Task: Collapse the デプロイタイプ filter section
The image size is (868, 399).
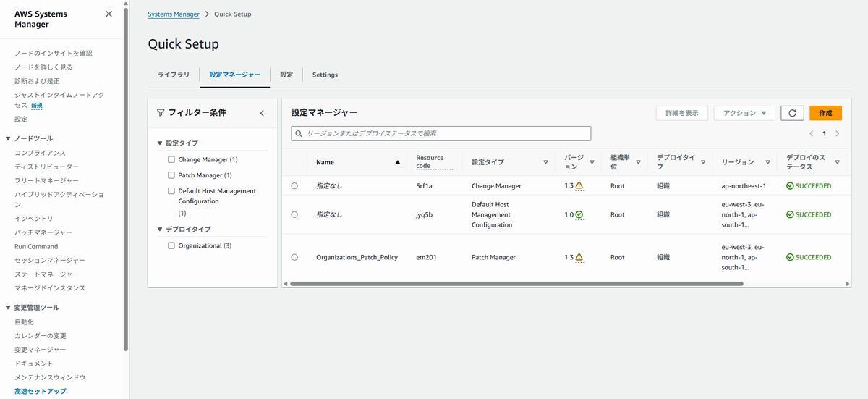Action: pyautogui.click(x=160, y=230)
